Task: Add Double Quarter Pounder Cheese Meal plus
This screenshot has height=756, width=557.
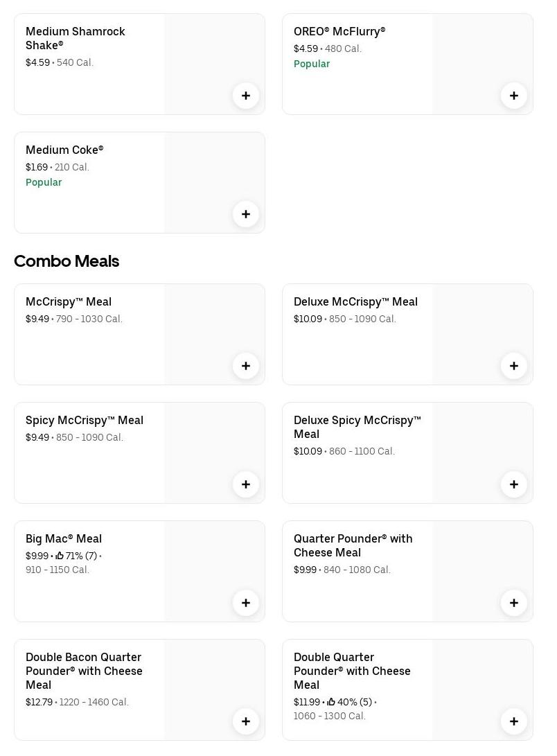Action: (514, 721)
